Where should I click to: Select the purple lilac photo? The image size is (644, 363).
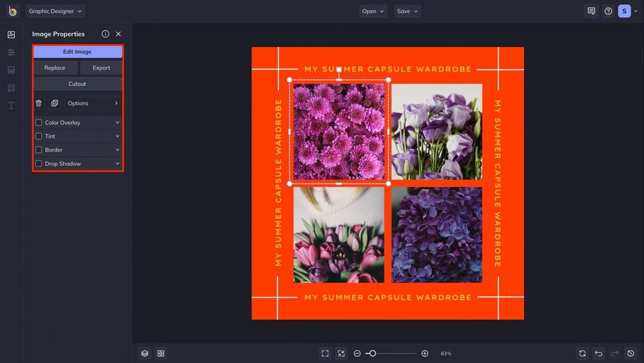click(x=437, y=235)
